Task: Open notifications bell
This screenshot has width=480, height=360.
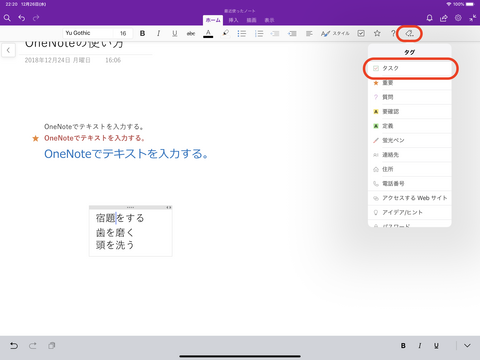Action: [429, 18]
